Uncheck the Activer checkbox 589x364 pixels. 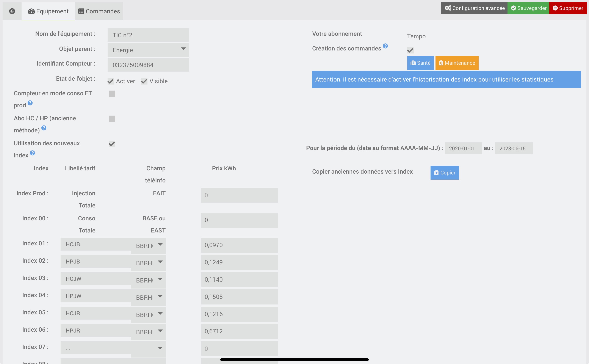click(x=111, y=81)
